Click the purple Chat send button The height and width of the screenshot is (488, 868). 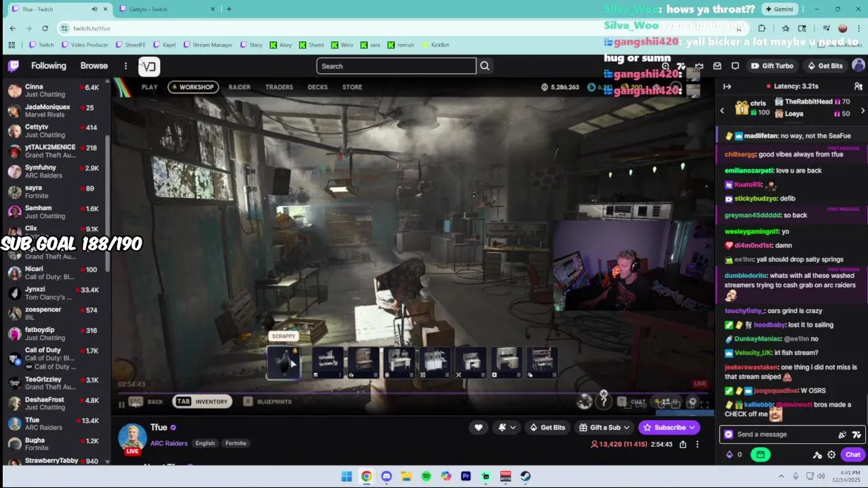point(853,455)
